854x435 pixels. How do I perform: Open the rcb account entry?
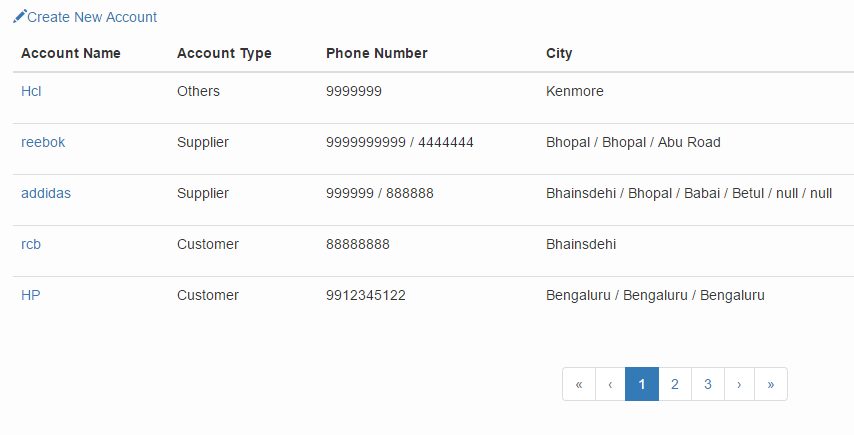[x=31, y=244]
